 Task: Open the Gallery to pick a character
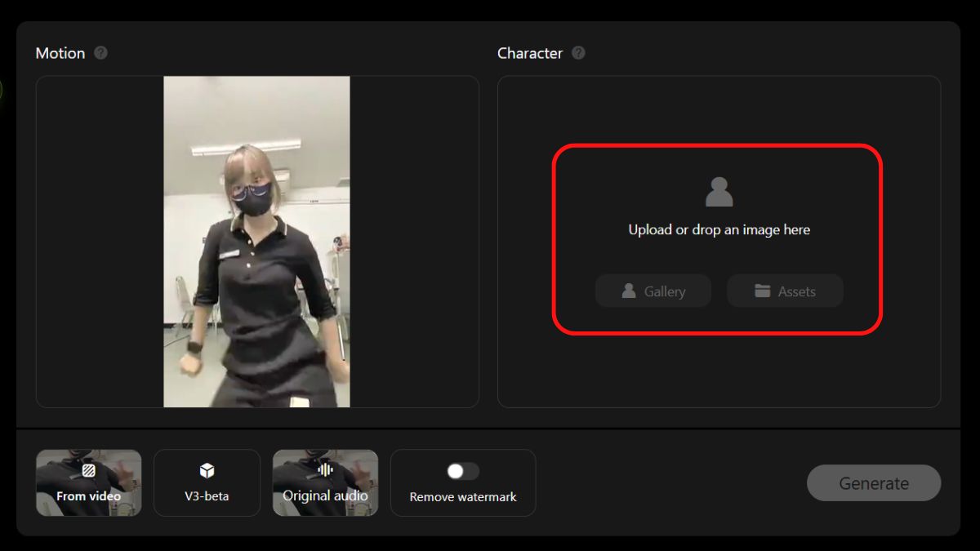tap(653, 291)
